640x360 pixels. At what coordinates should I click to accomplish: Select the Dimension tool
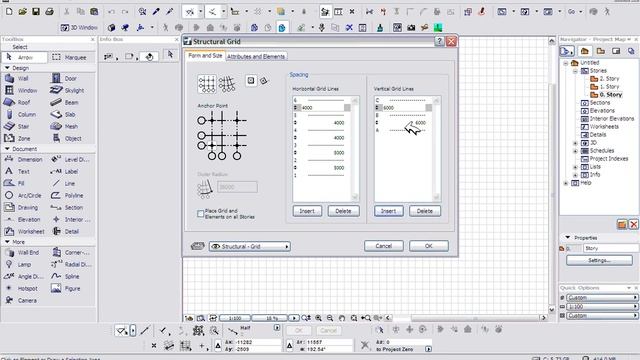click(24, 160)
